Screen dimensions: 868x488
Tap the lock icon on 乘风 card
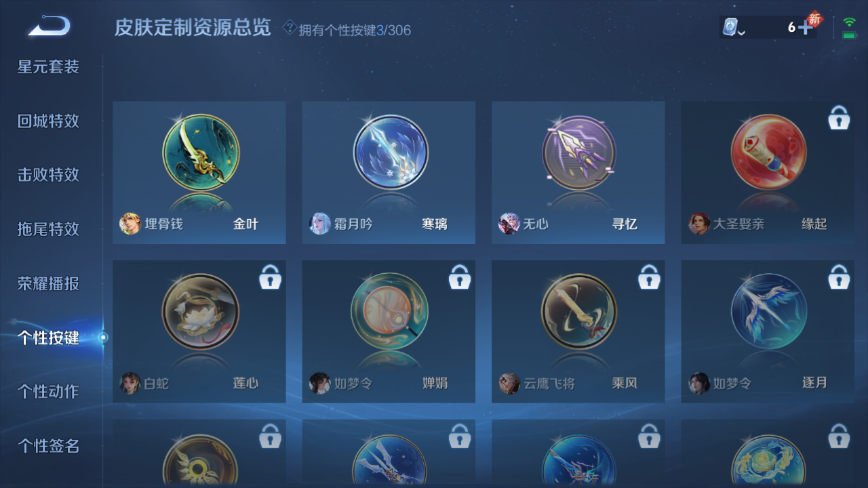pos(649,277)
